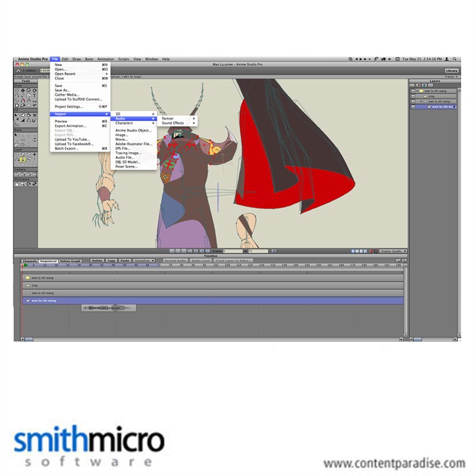Select the plus-shaped layer tool

(x=35, y=155)
